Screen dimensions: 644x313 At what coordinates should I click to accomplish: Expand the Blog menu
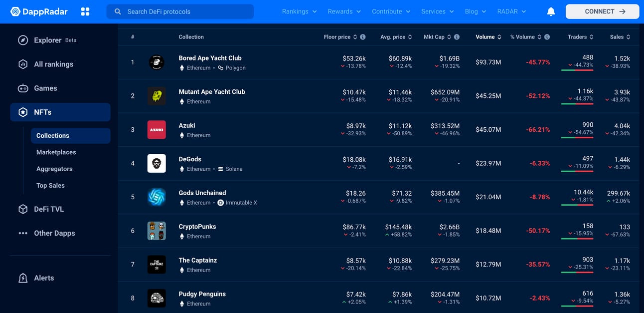pyautogui.click(x=475, y=11)
